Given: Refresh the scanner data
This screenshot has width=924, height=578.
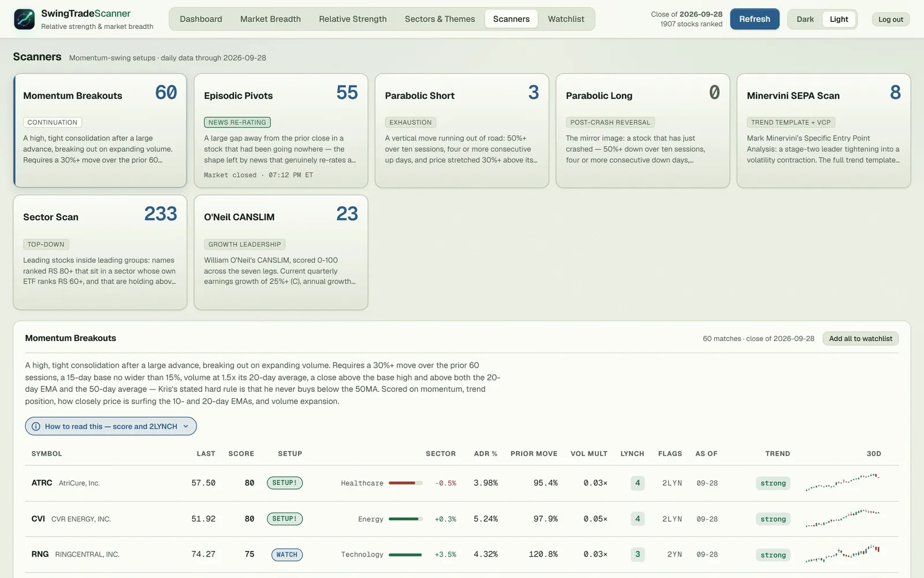Looking at the screenshot, I should [x=755, y=19].
